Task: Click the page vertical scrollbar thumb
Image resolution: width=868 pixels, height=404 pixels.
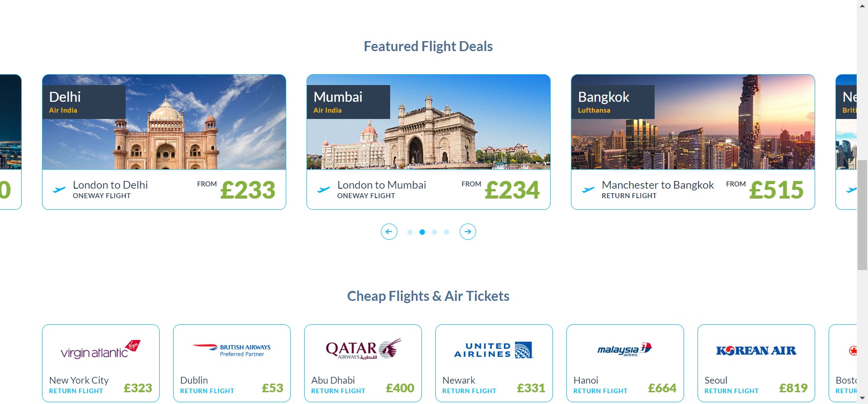Action: 862,215
